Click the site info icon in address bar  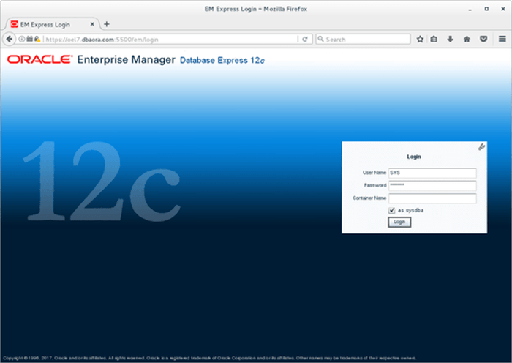(22, 39)
